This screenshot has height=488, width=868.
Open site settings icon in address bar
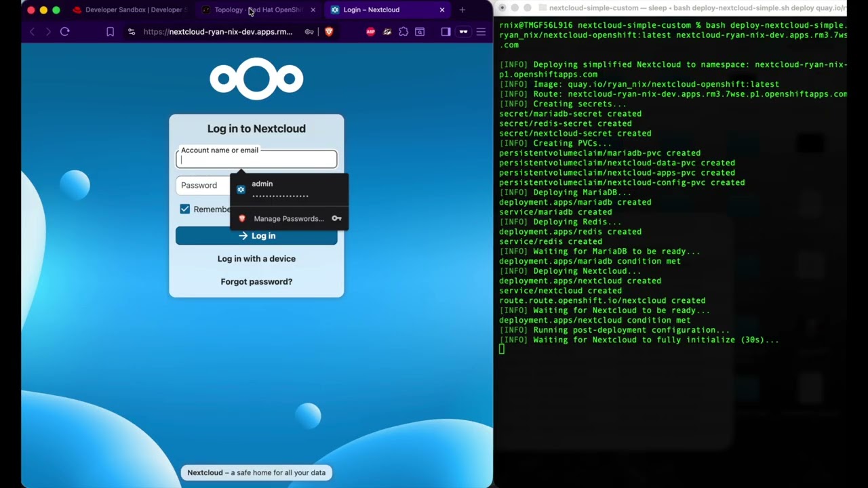132,32
